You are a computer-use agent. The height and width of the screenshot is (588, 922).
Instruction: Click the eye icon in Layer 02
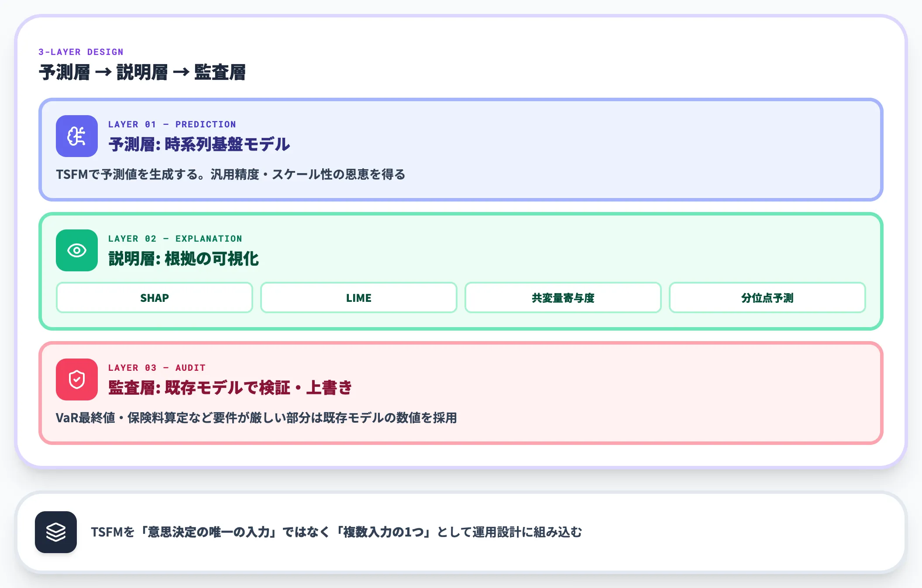[x=77, y=250]
